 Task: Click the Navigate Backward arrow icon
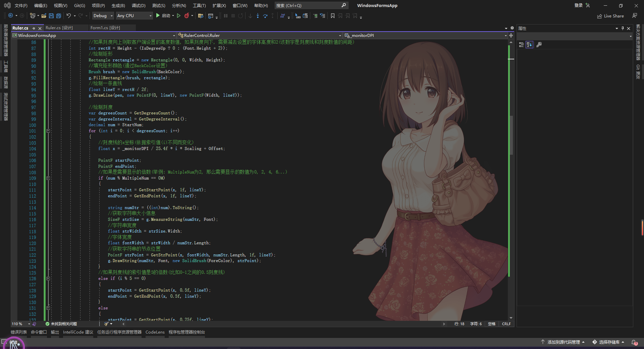pos(10,15)
